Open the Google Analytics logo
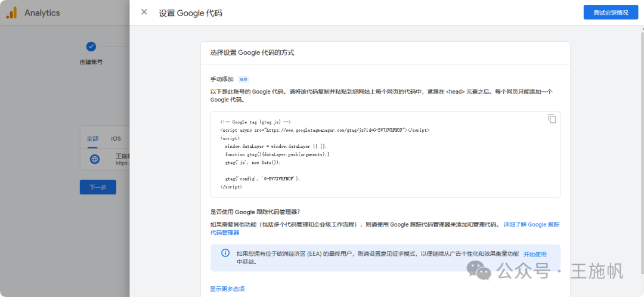The height and width of the screenshot is (297, 644). pos(11,13)
